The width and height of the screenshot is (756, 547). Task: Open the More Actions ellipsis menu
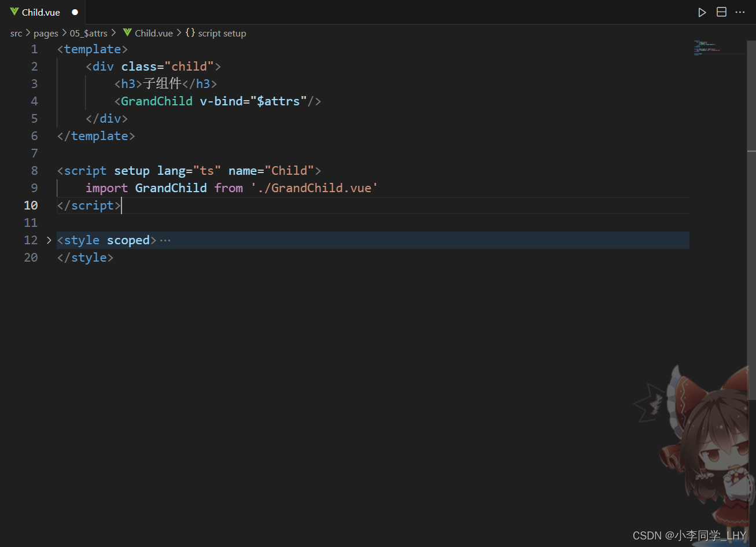click(740, 12)
